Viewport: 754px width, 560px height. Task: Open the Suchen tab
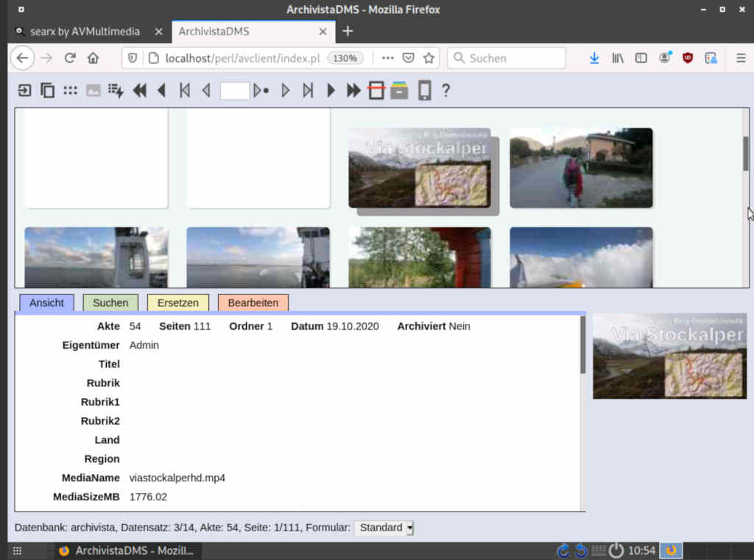(110, 303)
